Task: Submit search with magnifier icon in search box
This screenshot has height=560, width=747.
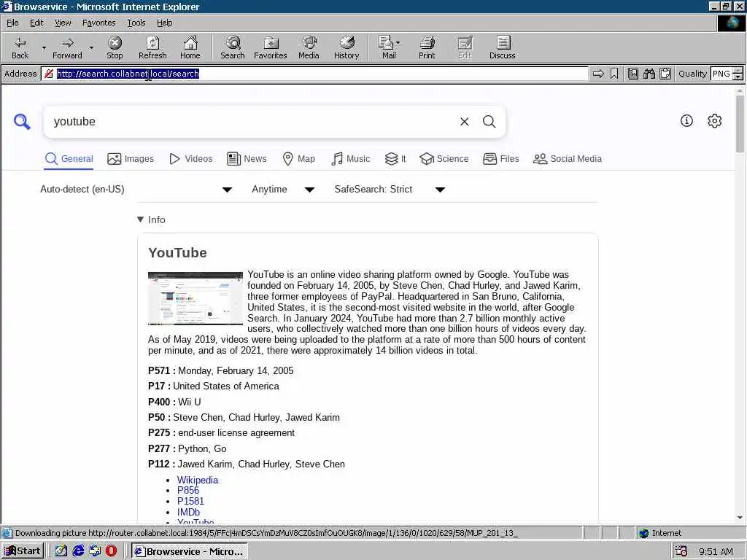Action: [489, 122]
